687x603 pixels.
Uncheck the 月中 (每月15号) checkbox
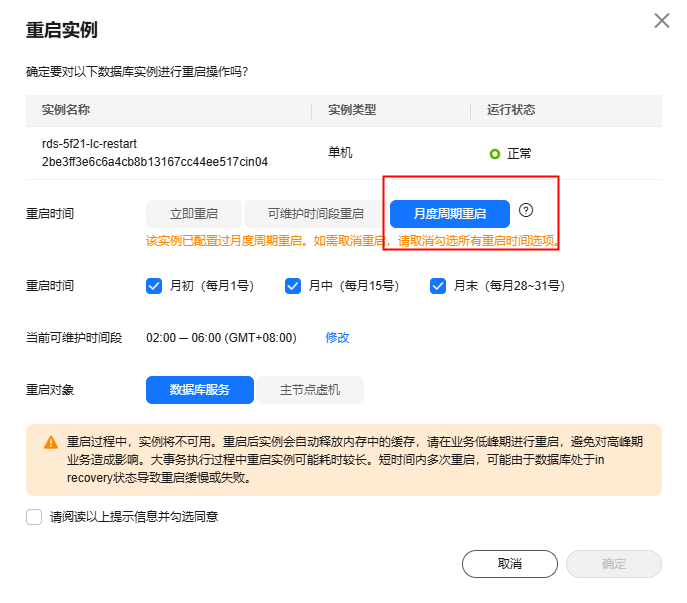[293, 286]
